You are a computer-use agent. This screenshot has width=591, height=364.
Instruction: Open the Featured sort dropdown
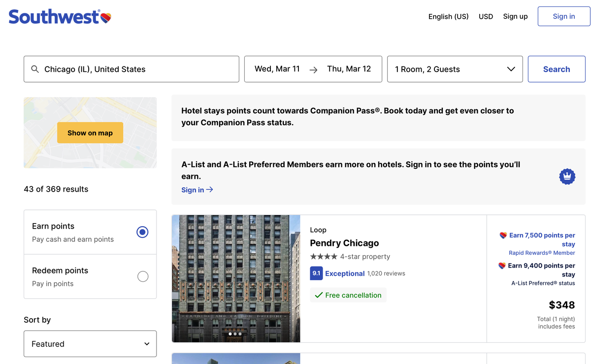click(90, 343)
